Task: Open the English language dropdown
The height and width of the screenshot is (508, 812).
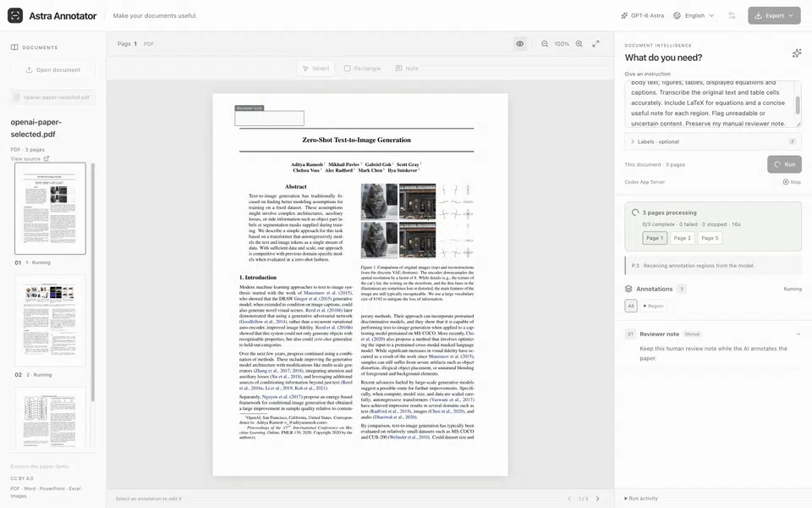Action: pos(694,15)
